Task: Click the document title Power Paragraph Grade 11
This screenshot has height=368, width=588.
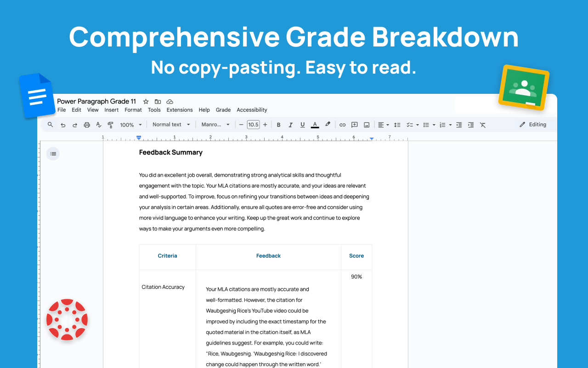Action: pos(96,102)
